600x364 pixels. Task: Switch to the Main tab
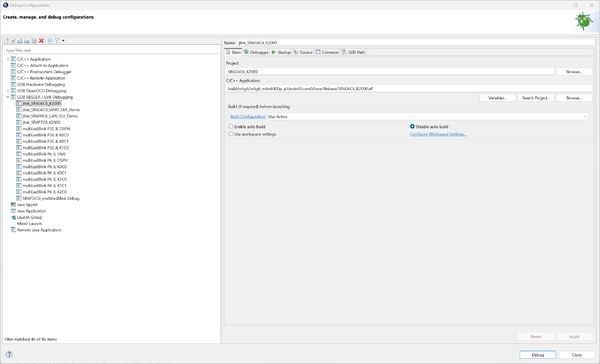[234, 52]
